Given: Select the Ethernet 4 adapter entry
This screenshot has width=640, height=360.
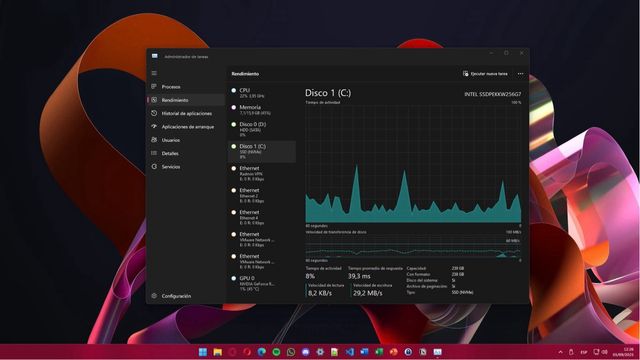Looking at the screenshot, I should coord(262,218).
